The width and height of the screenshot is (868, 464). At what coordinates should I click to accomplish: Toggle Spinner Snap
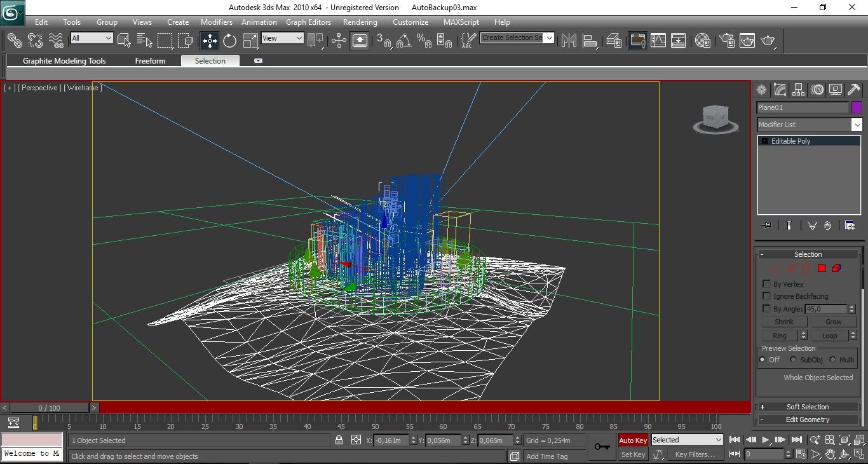pos(445,41)
